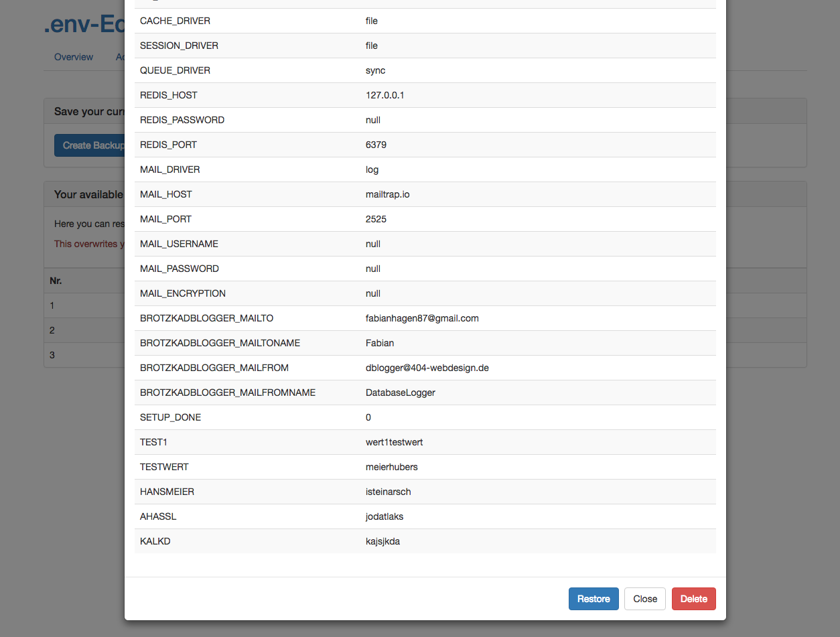
Task: Select backup row number 1
Action: tap(52, 305)
